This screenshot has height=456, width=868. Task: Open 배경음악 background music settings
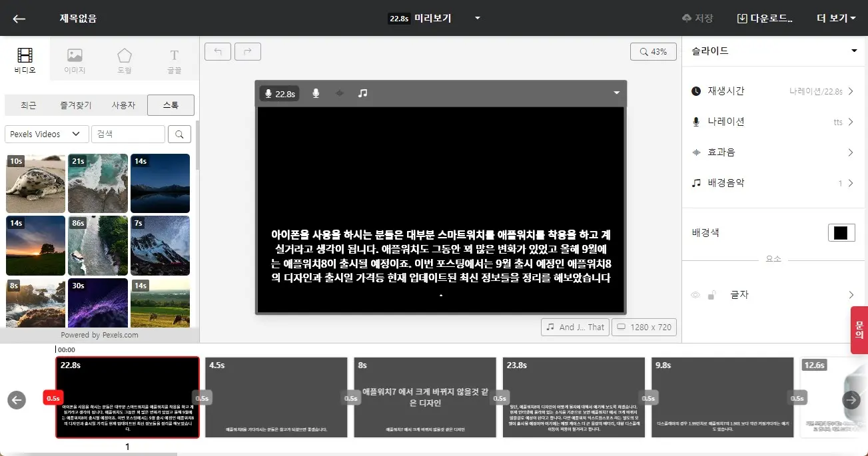click(773, 183)
